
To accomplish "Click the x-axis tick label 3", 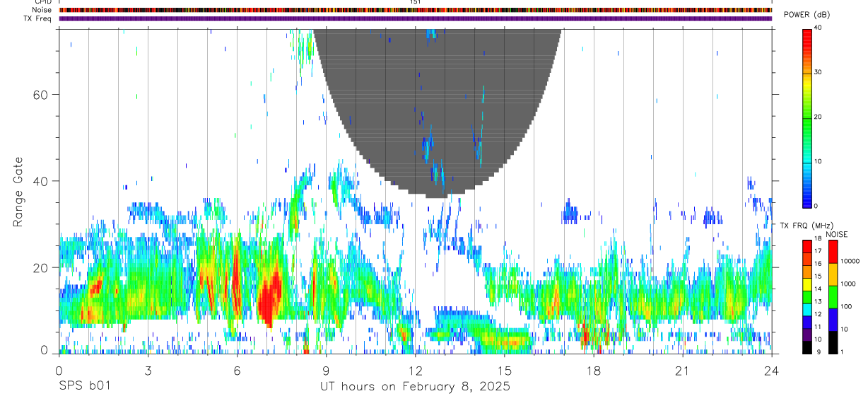I will (x=148, y=371).
